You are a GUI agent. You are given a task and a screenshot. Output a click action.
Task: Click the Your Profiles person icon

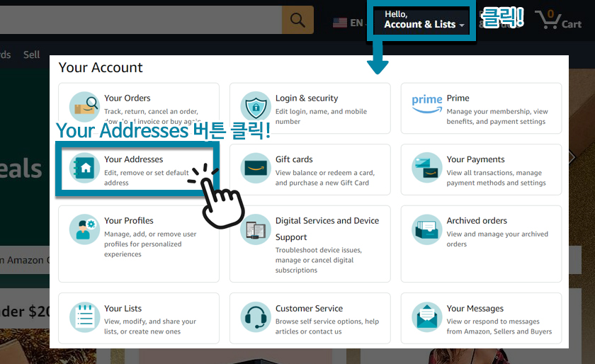(84, 229)
